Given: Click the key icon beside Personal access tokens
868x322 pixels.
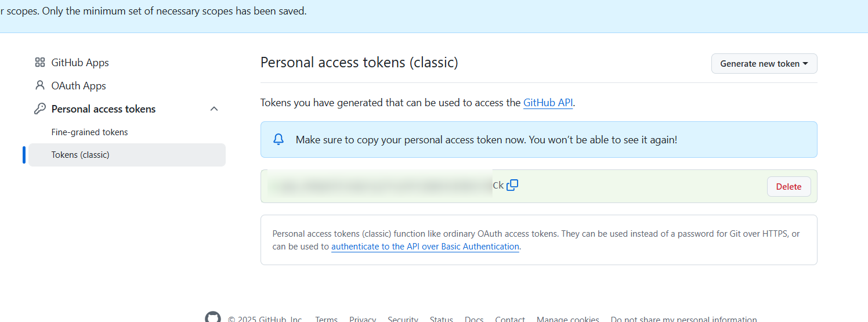Looking at the screenshot, I should click(40, 109).
